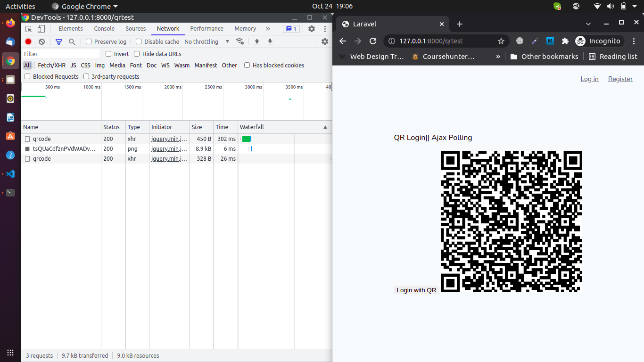
Task: Switch to the Performance tab
Action: tap(206, 29)
